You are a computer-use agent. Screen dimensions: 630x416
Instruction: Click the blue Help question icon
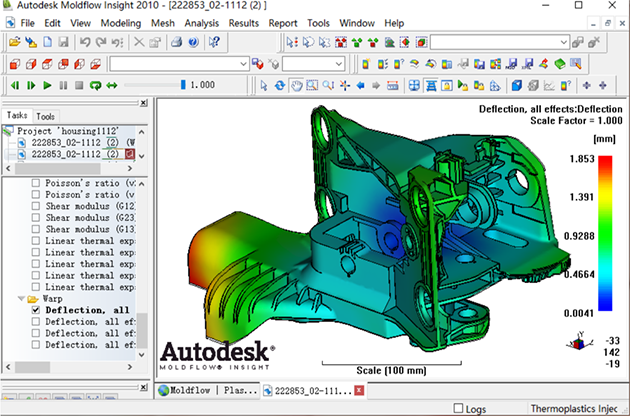(193, 42)
